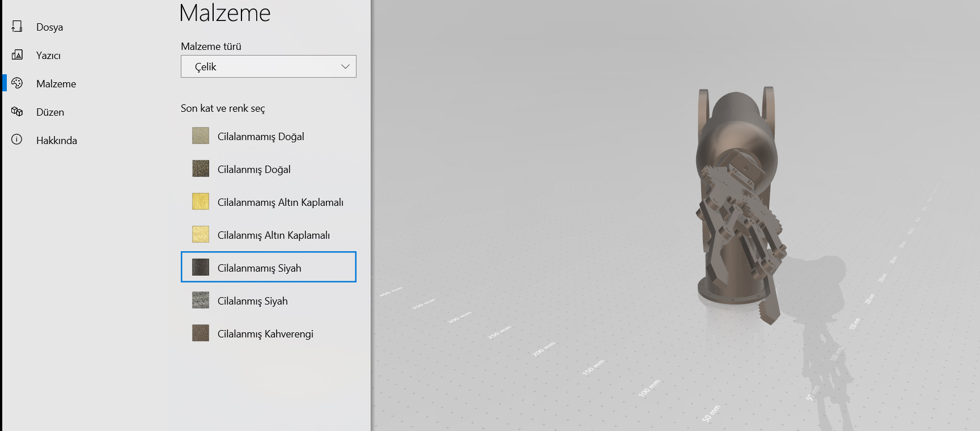Pick the Cilalanmamış Doğal swatch
The image size is (980, 431).
point(201,136)
